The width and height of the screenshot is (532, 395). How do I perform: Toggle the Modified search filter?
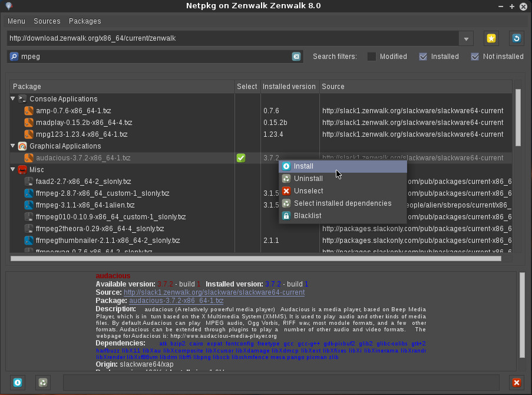pos(372,57)
